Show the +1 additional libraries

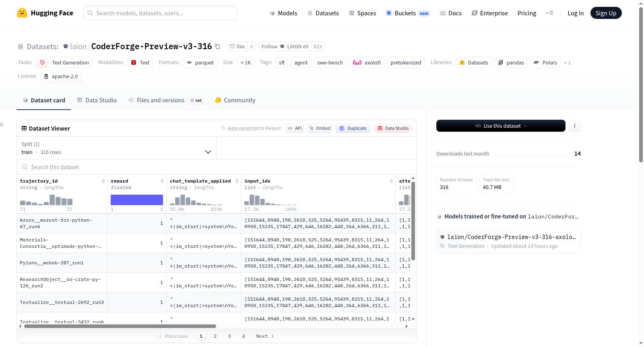(567, 62)
